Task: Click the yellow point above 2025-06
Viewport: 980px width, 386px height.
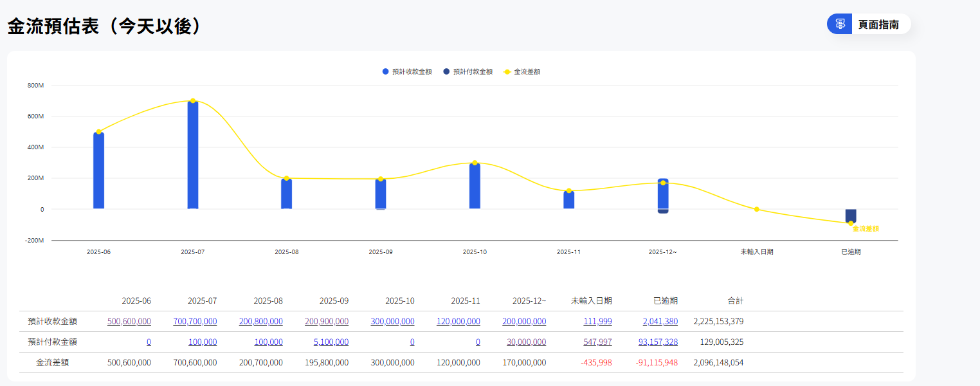Action: tap(98, 132)
